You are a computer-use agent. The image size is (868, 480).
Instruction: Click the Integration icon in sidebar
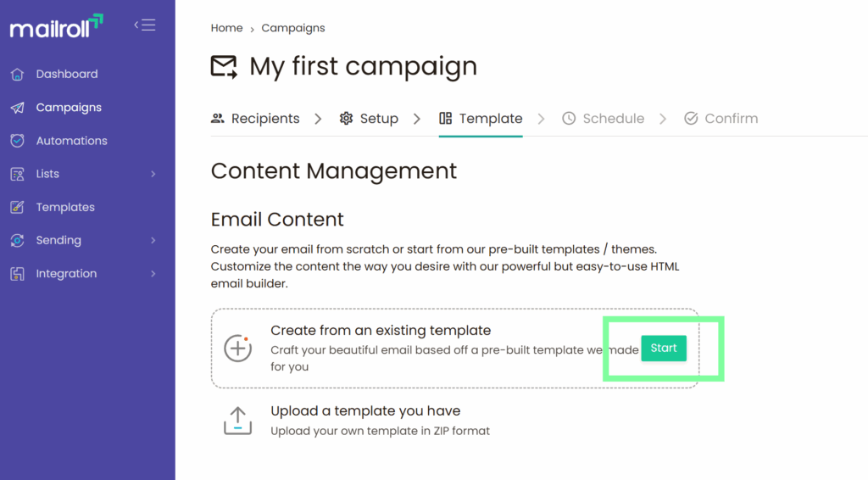click(17, 274)
